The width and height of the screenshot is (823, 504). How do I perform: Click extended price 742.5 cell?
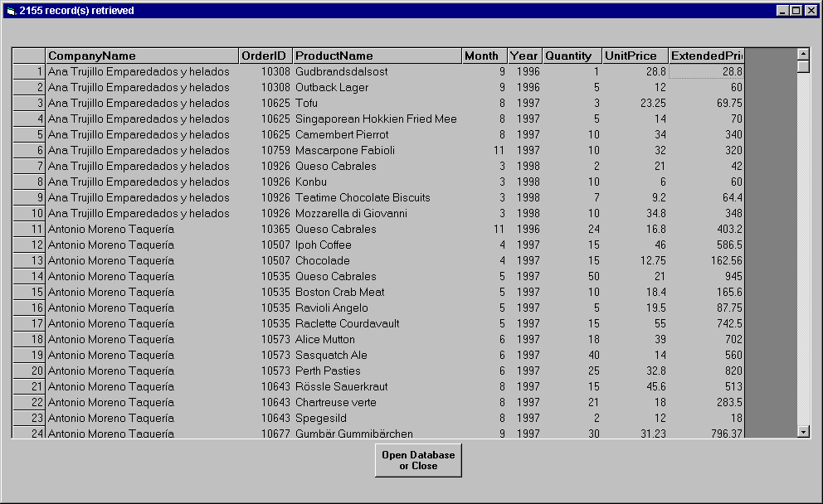click(707, 323)
